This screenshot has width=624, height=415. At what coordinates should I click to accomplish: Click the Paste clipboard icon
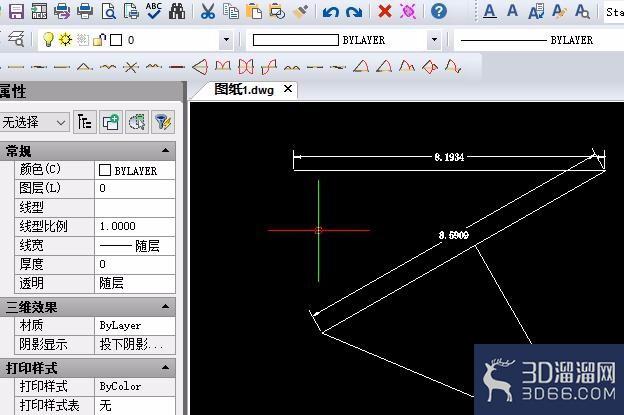pyautogui.click(x=254, y=11)
